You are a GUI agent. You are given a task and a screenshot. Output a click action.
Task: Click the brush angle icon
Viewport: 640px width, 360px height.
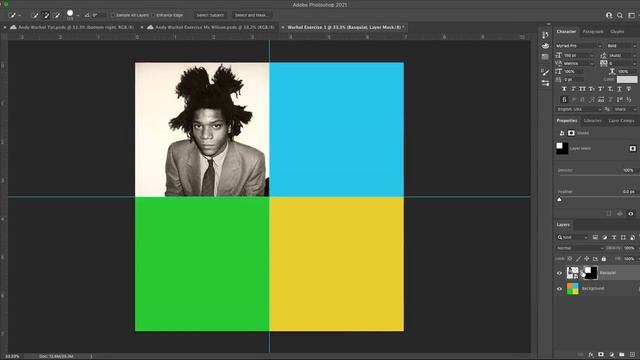click(87, 16)
